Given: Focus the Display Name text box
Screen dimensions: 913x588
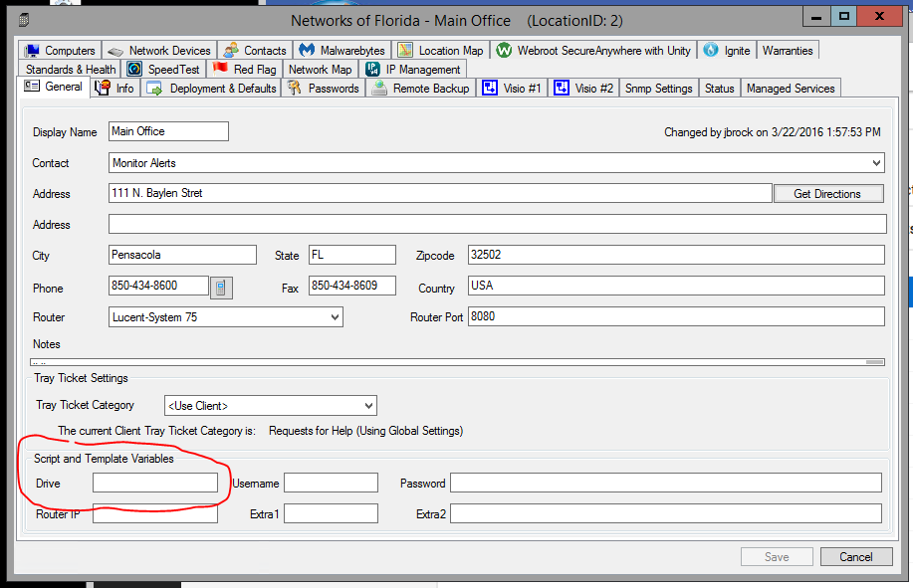Looking at the screenshot, I should (x=168, y=131).
